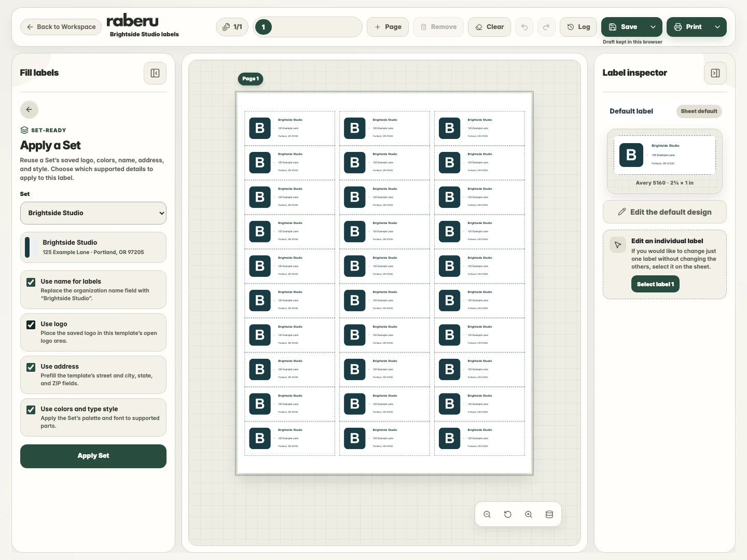
Task: Toggle Use colors and type style checkbox
Action: coord(31,410)
